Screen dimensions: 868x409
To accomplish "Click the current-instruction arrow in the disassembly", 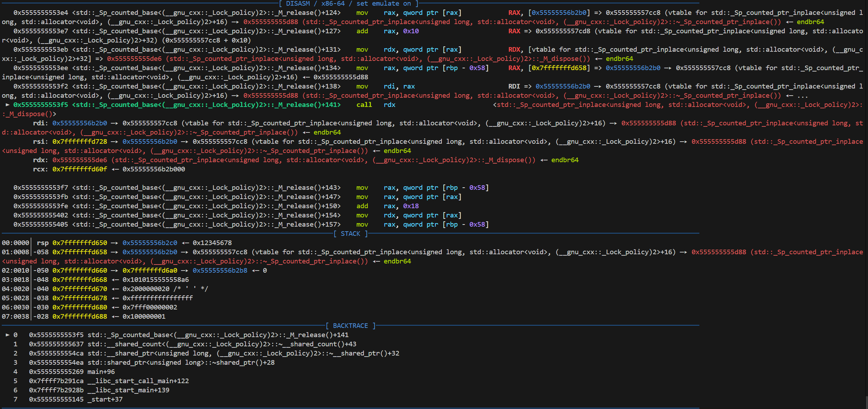I will (x=7, y=105).
